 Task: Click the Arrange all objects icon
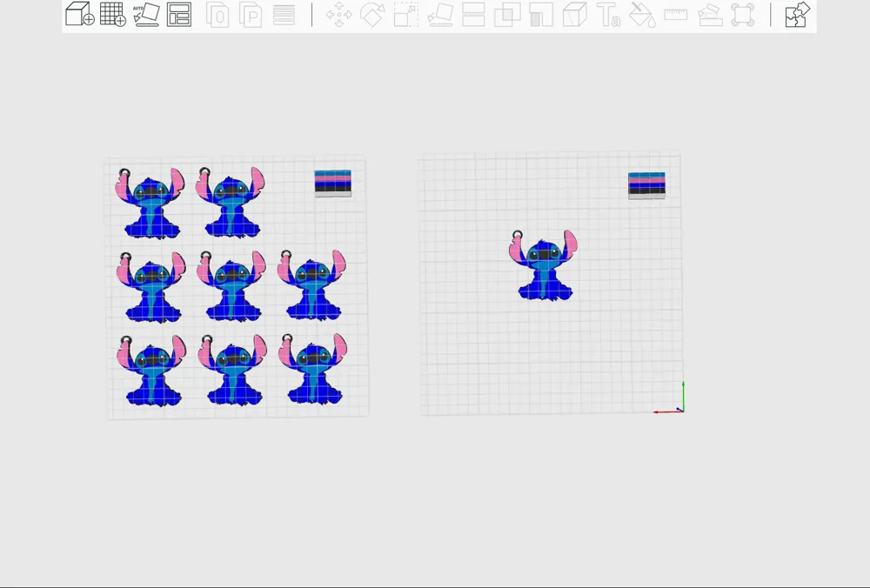pos(179,15)
